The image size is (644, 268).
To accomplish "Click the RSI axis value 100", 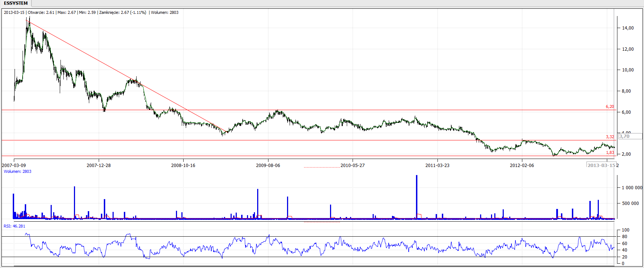I will 625,230.
